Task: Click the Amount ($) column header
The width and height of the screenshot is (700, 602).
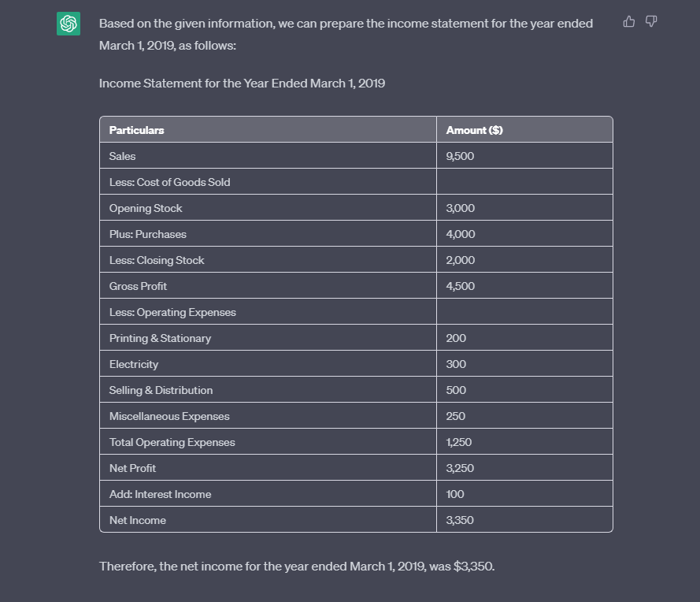Action: (x=474, y=130)
